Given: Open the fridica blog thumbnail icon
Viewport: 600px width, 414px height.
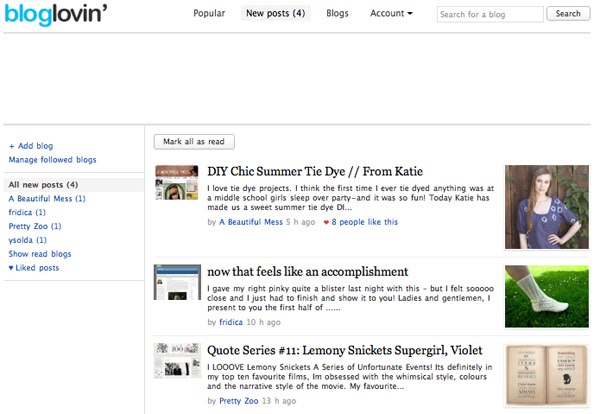Looking at the screenshot, I should (177, 282).
